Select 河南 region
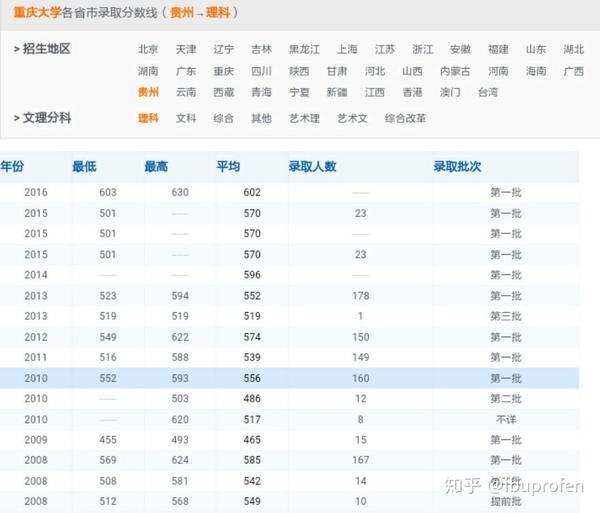600x513 pixels. click(498, 71)
